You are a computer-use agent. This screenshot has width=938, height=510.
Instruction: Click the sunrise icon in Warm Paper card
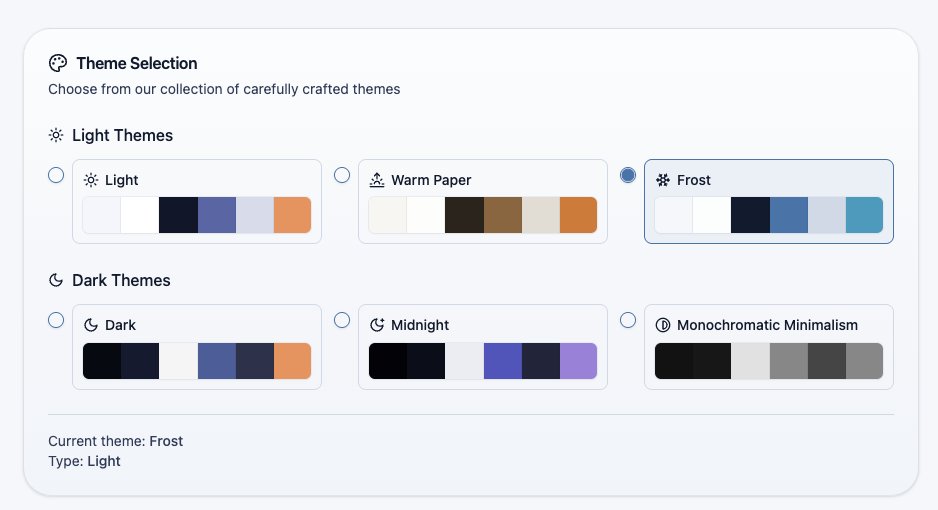tap(377, 180)
